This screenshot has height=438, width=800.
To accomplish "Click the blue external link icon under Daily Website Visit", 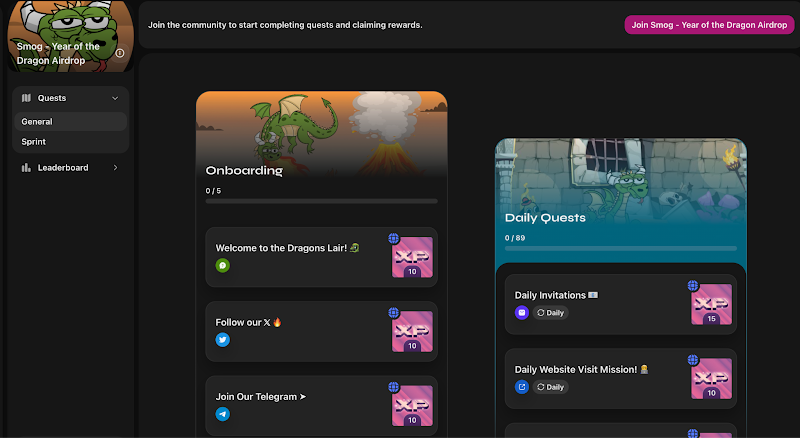I will point(521,387).
